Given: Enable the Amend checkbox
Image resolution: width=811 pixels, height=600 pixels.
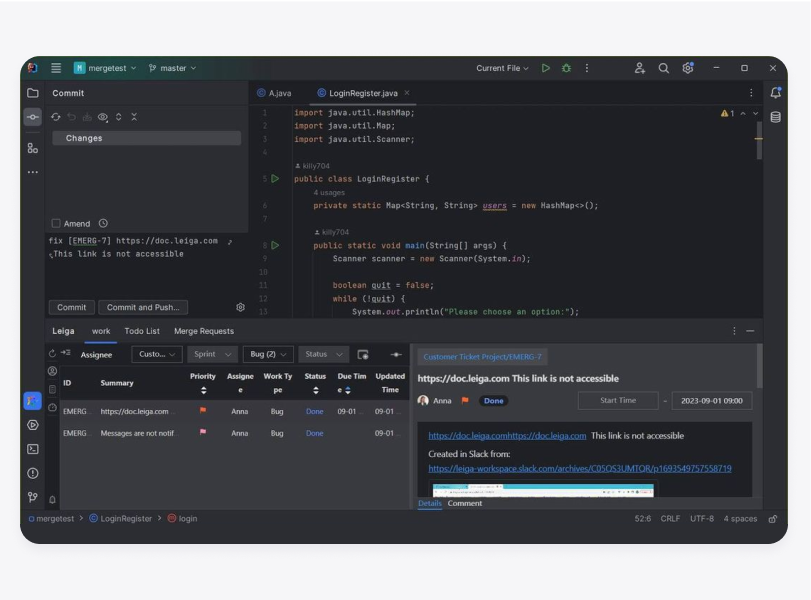Looking at the screenshot, I should (x=56, y=223).
